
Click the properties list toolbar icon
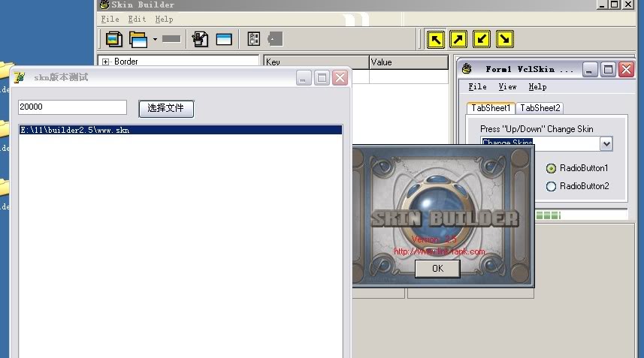click(x=254, y=39)
